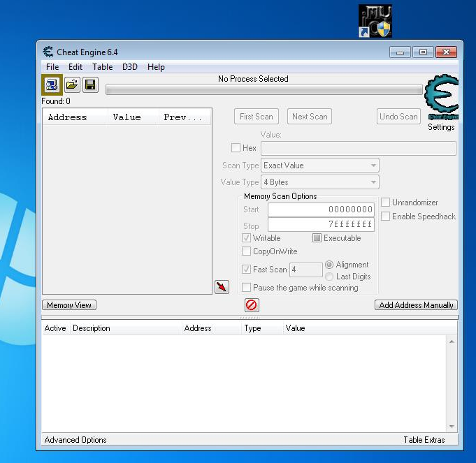Image resolution: width=476 pixels, height=463 pixels.
Task: Click the red circle clear list icon
Action: pos(252,305)
